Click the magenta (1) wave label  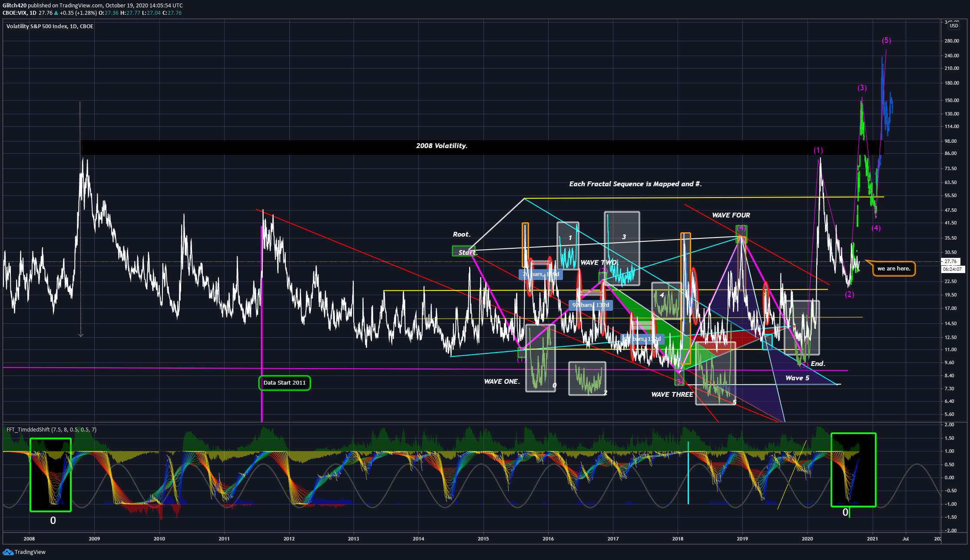[x=818, y=151]
